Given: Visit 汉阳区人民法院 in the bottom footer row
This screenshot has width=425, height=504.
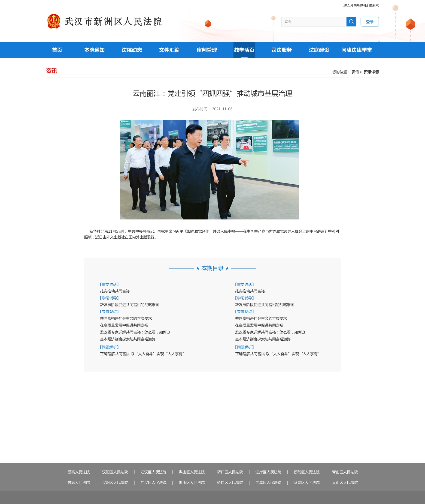Looking at the screenshot, I should [115, 483].
